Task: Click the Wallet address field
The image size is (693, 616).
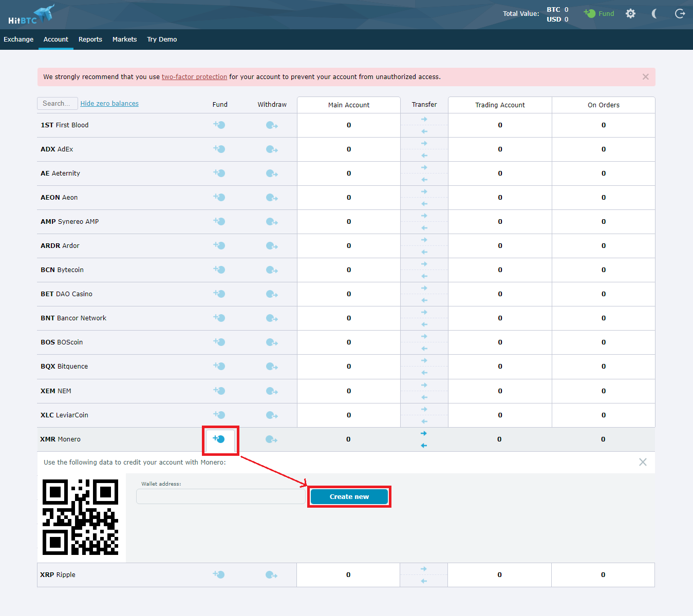Action: 221,496
